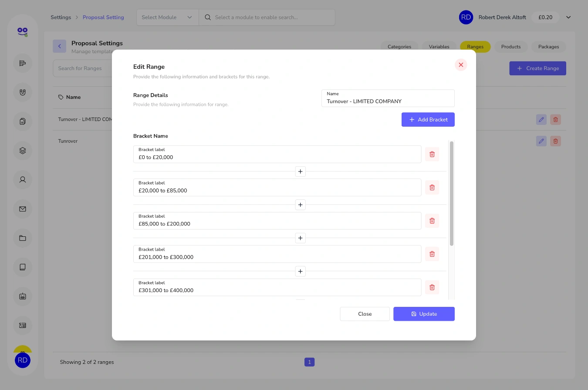
Task: Open the stacked layers icon in the sidebar
Action: [x=23, y=151]
